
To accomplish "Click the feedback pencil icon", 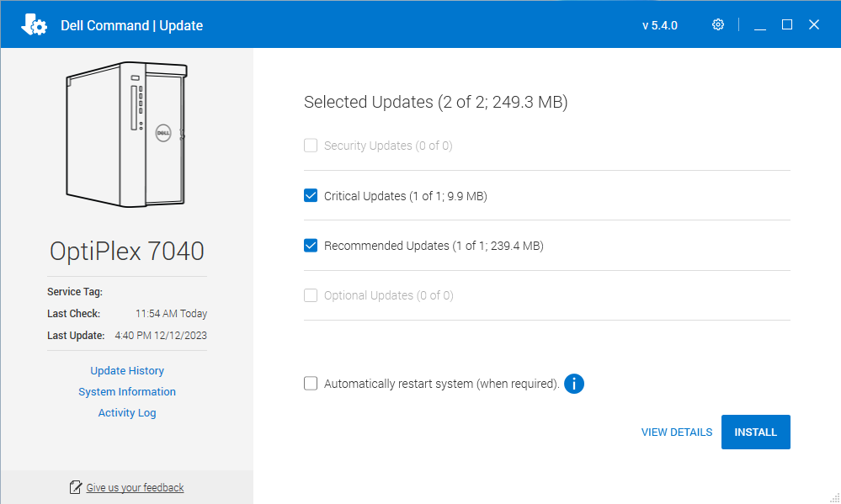I will [75, 487].
